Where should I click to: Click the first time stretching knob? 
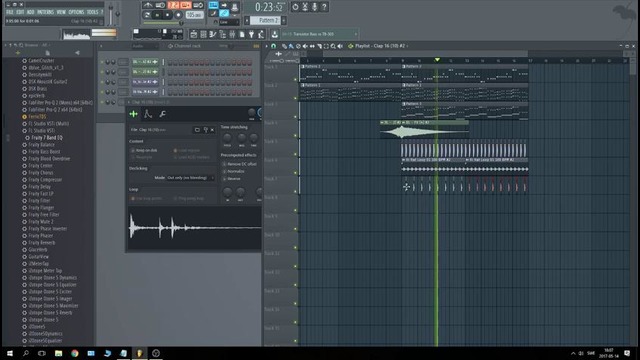click(227, 138)
